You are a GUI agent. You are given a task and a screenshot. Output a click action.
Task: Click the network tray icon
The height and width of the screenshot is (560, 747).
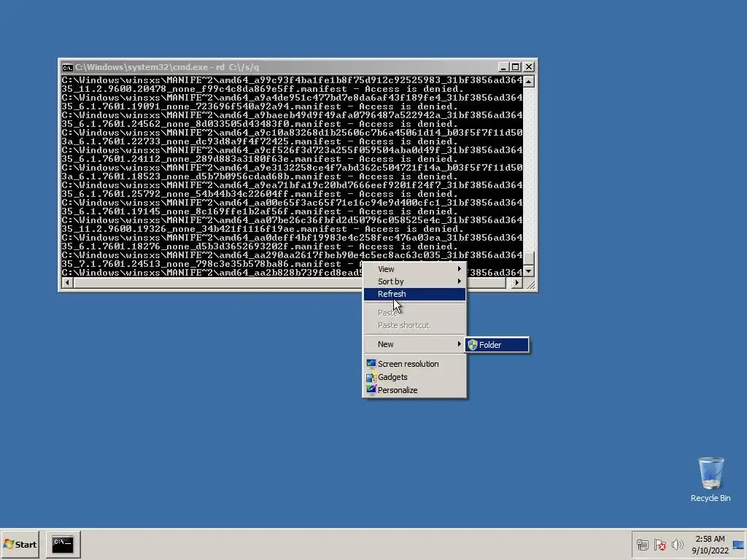tap(642, 545)
